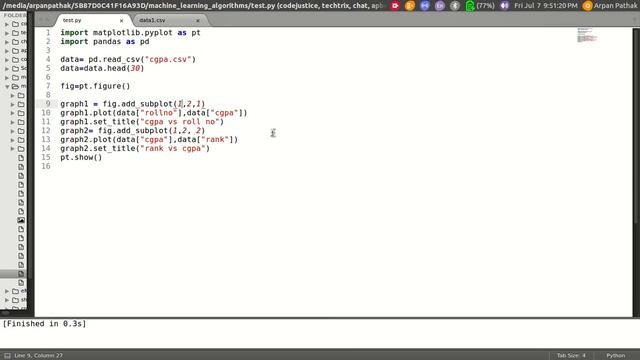Click the "rank vs cgpa" title string
Image resolution: width=640 pixels, height=360 pixels.
click(173, 148)
